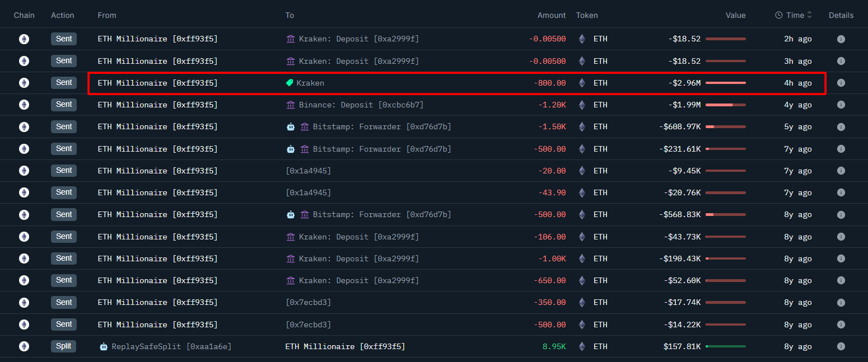Click the Amount column header
868x362 pixels.
coord(551,15)
